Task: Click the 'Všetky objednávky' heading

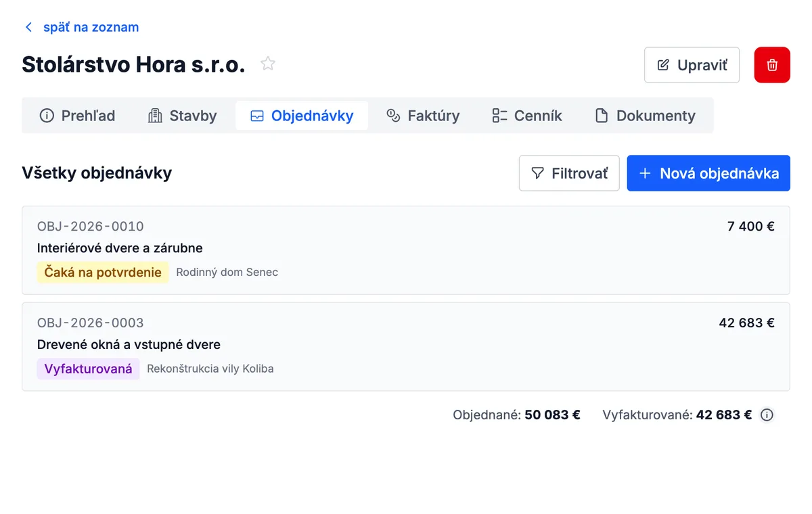Action: tap(97, 173)
